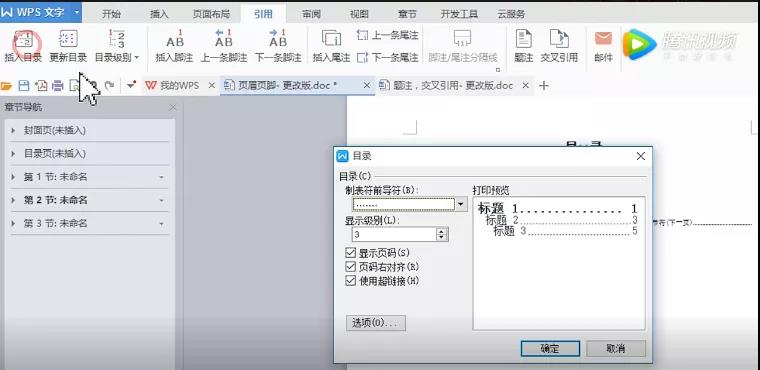Switch to the 章节 ribbon tab
Image resolution: width=760 pixels, height=370 pixels.
coord(407,14)
